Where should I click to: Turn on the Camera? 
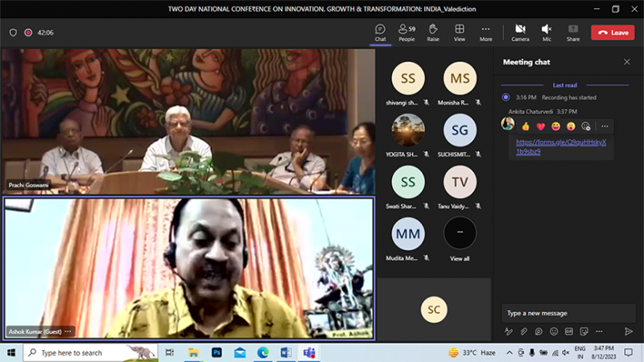pos(520,32)
